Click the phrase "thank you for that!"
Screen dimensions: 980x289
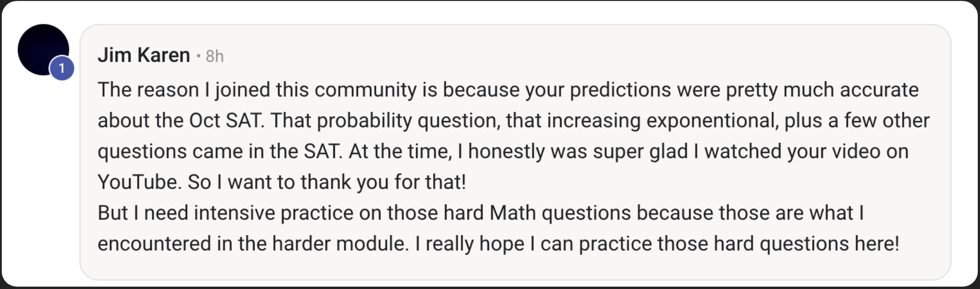tap(383, 182)
